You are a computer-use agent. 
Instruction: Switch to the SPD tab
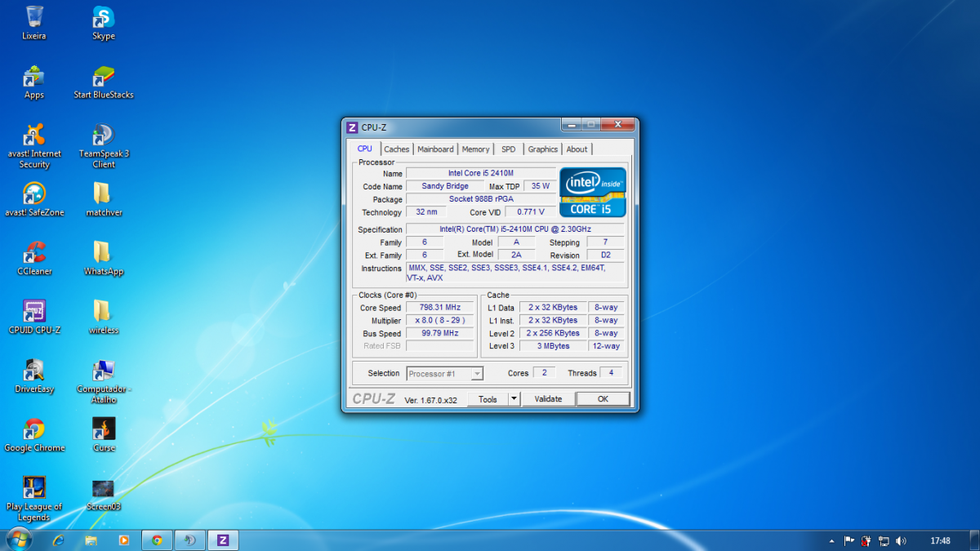click(508, 149)
